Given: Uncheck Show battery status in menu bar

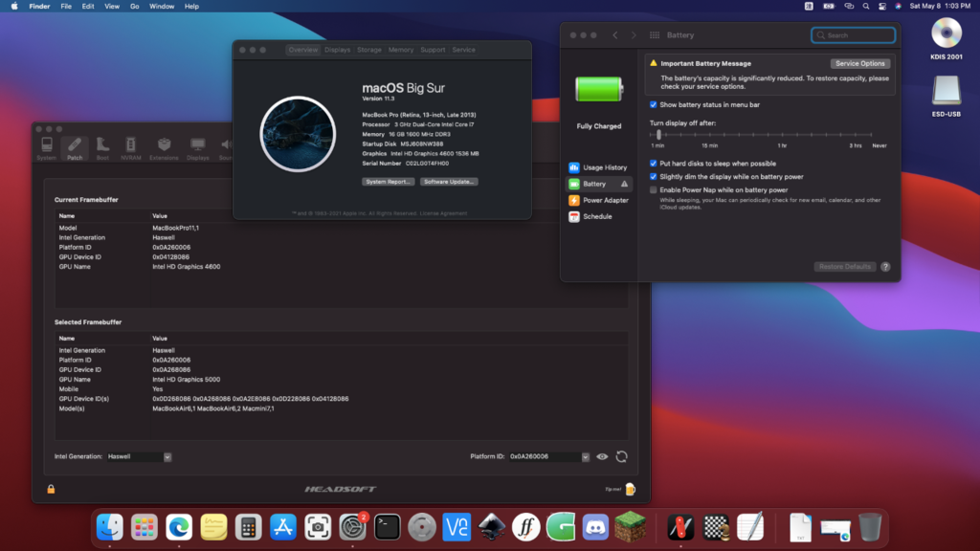Looking at the screenshot, I should [654, 104].
